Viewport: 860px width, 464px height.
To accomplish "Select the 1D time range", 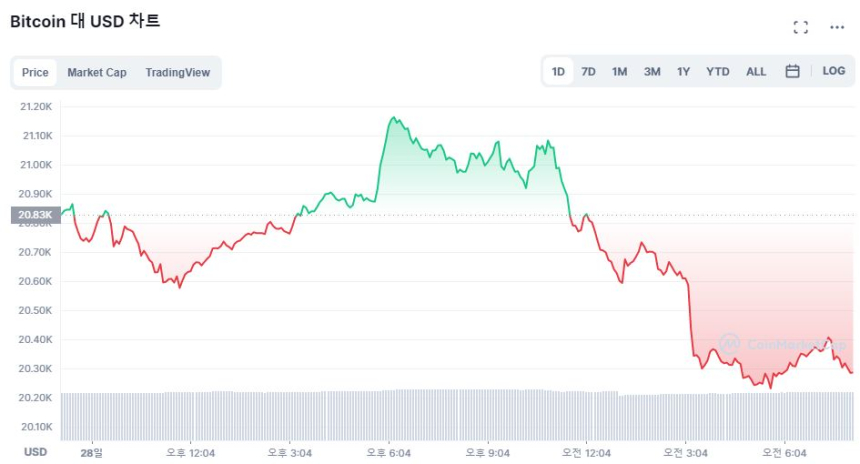I will pyautogui.click(x=558, y=71).
